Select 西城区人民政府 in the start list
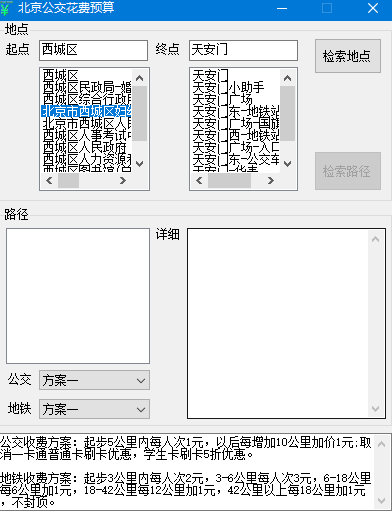Viewport: 392px width, 511px height. [86, 147]
